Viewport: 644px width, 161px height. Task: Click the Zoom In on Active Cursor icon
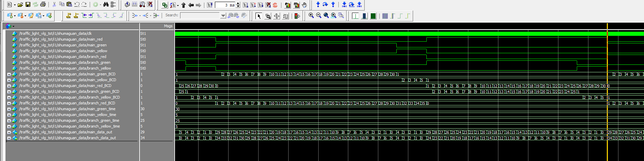click(334, 15)
